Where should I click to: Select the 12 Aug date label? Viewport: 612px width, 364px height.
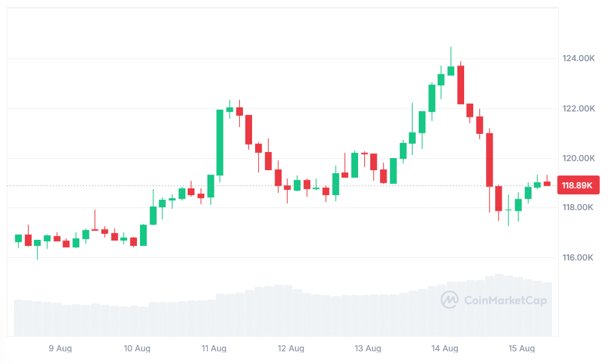(291, 348)
